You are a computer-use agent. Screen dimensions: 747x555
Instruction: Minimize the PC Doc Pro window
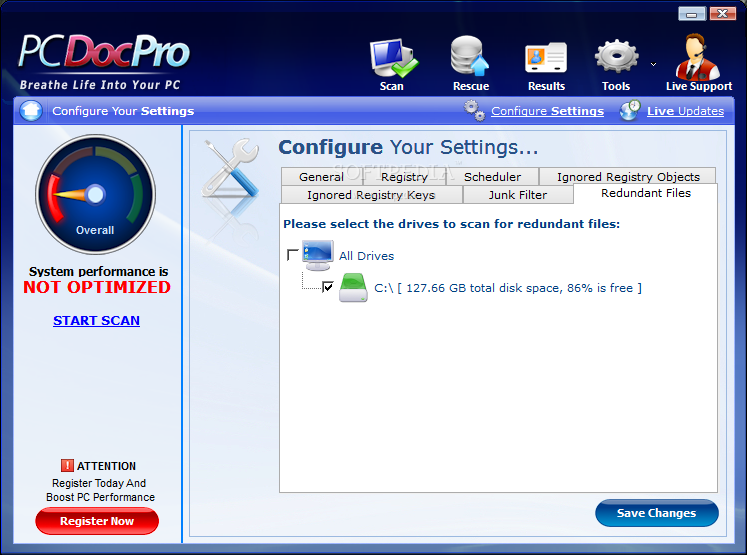(x=692, y=13)
